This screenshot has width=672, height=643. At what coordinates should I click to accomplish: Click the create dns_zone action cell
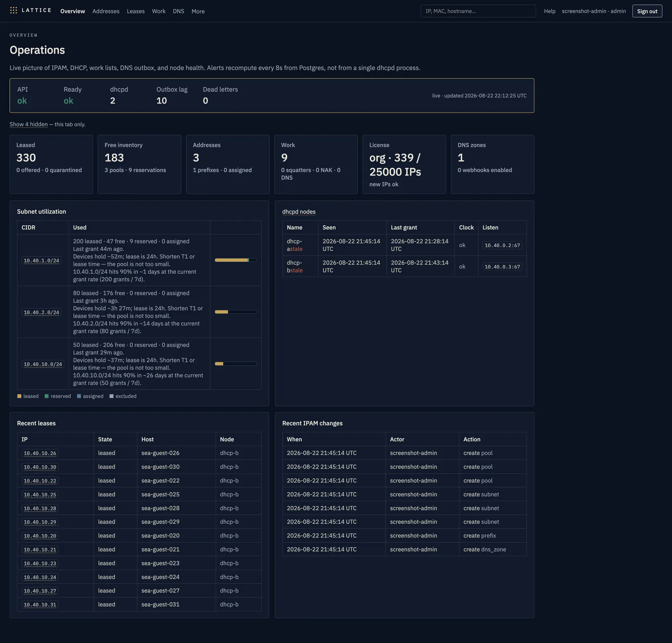point(493,549)
